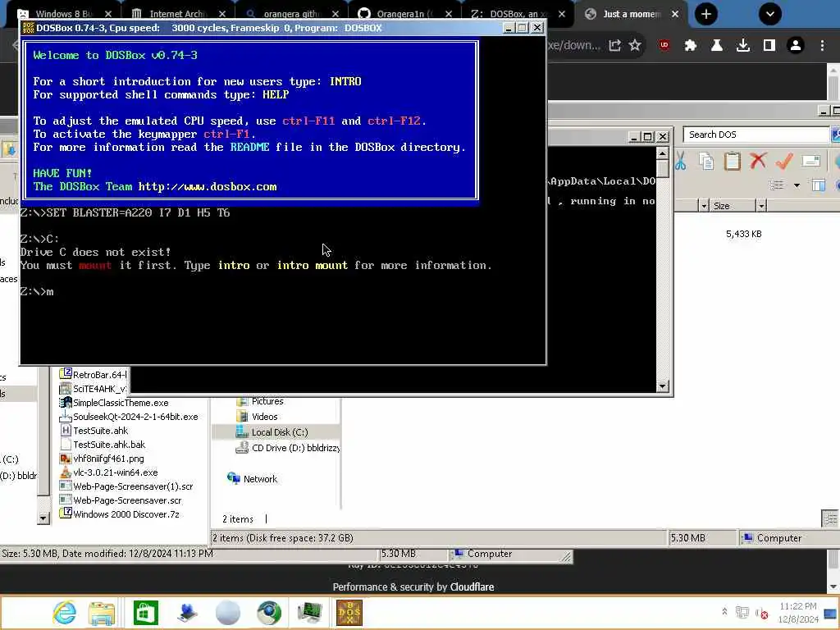This screenshot has width=840, height=630.
Task: Click the up arrow of DOSBox status console scrollbar
Action: coord(663,153)
